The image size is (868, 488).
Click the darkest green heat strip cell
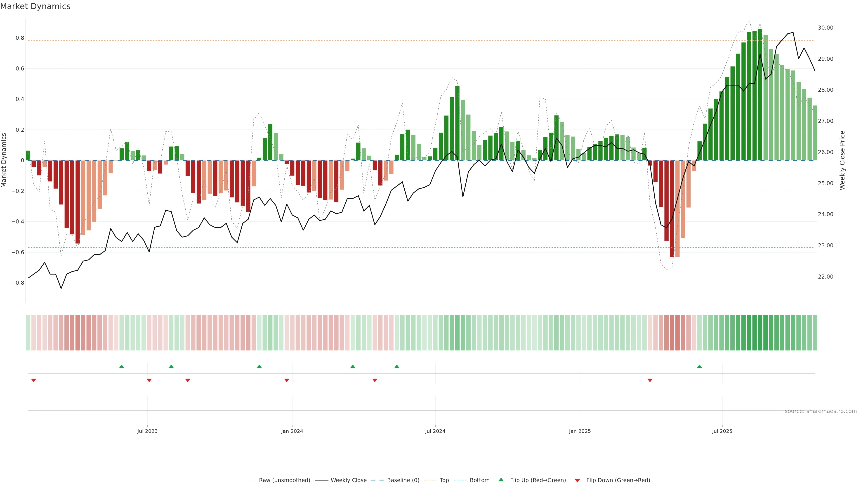[x=760, y=333]
